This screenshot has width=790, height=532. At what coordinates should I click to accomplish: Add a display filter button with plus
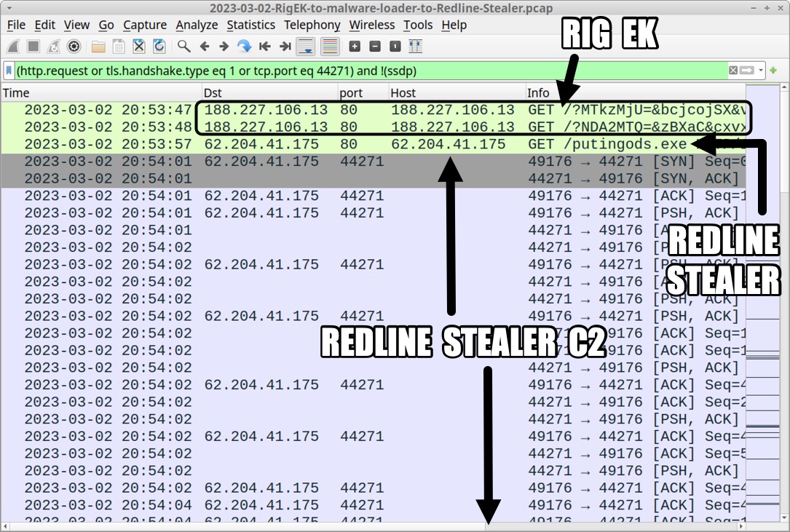pos(773,71)
